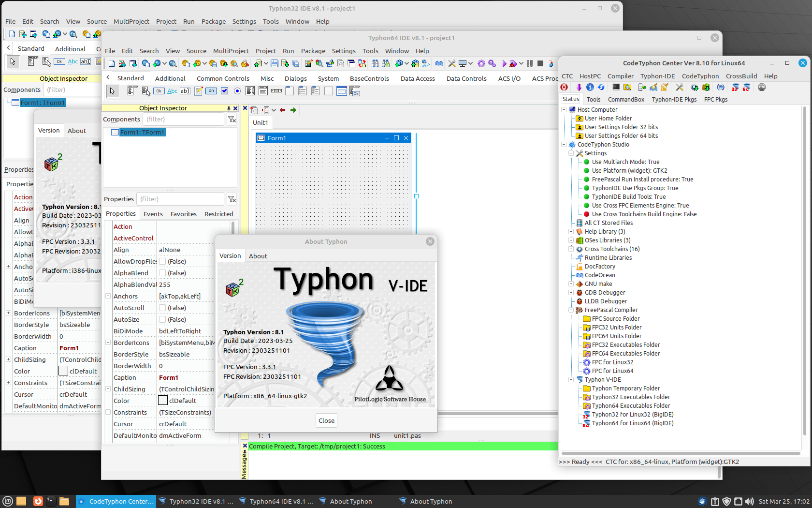
Task: Collapse the Settings node in CodeTyphon Studio
Action: (571, 153)
